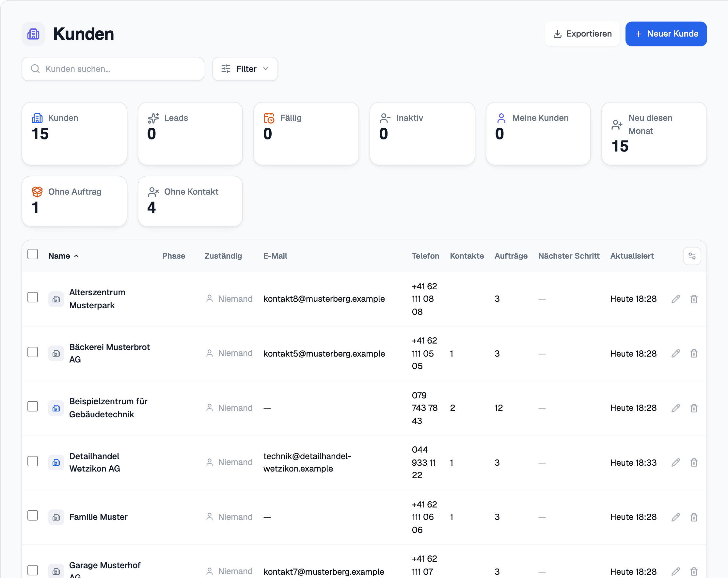Click the Exportieren button
Image resolution: width=728 pixels, height=578 pixels.
click(582, 34)
